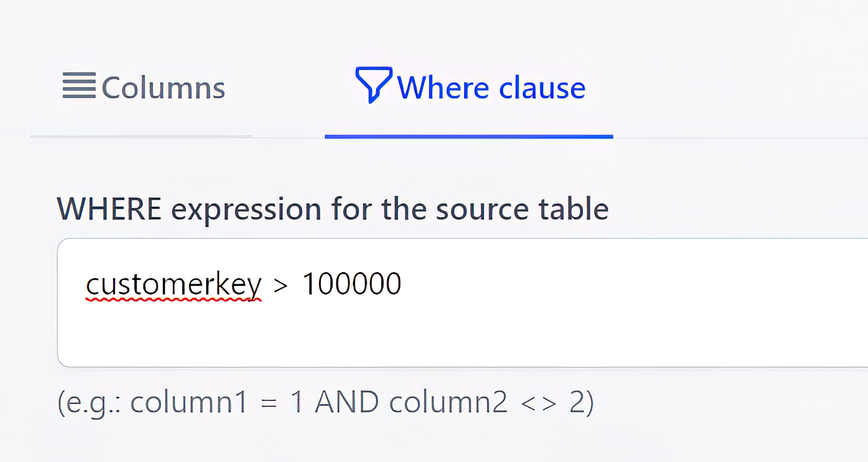Place cursor right after 100000

(x=402, y=284)
